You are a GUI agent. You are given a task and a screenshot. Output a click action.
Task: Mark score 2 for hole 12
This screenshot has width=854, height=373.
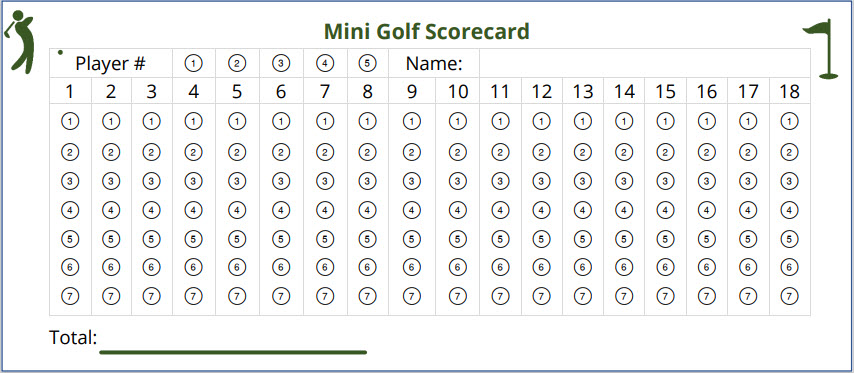(541, 152)
